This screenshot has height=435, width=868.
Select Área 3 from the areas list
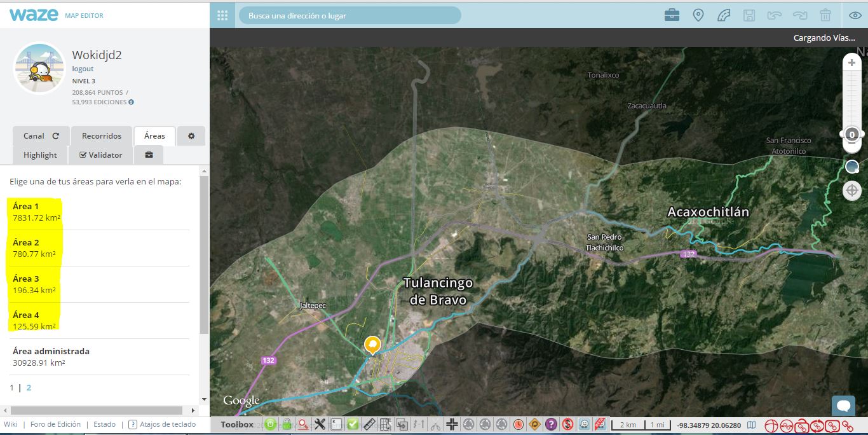[x=25, y=279]
